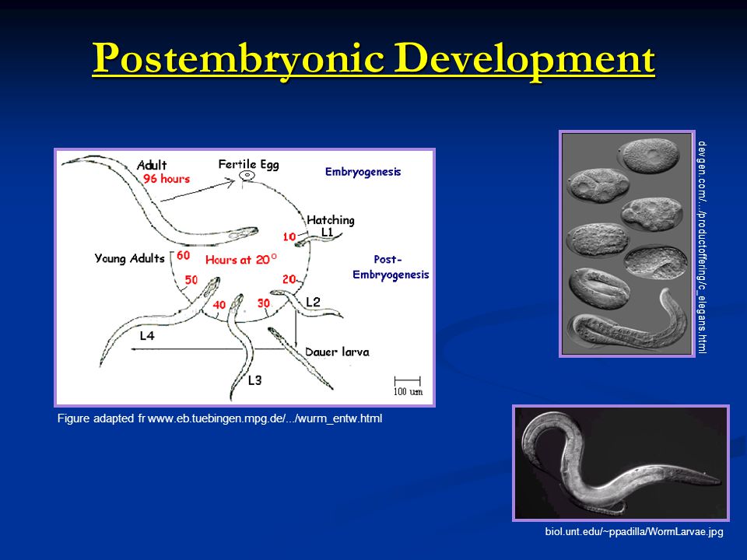Viewport: 747px width, 560px height.
Task: Click the '100 um' scale bar label
Action: pyautogui.click(x=408, y=391)
